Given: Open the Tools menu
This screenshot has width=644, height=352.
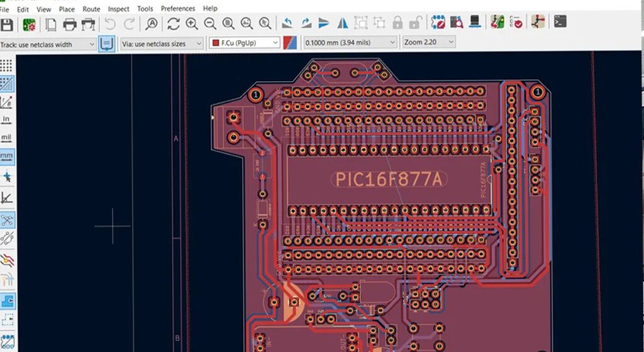Looking at the screenshot, I should pos(145,9).
